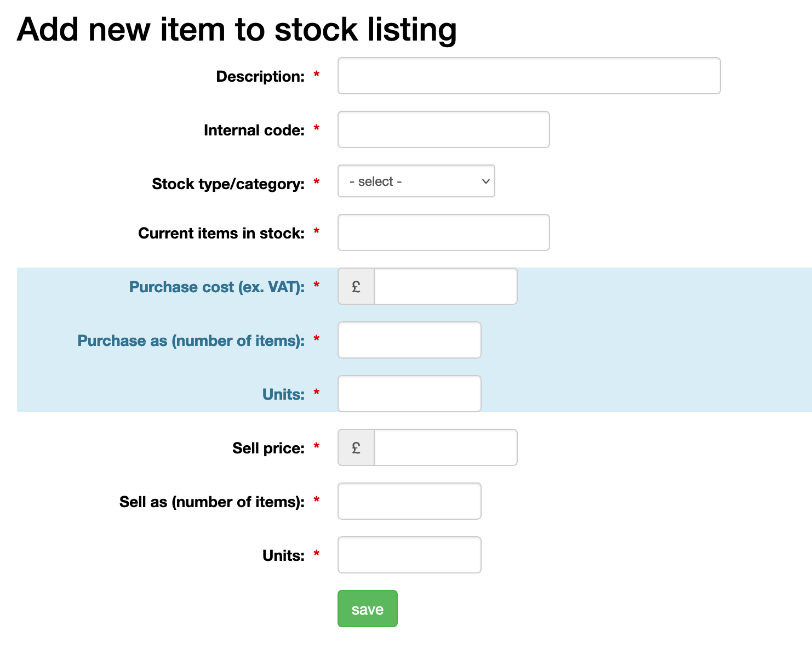Click the Units field in purchase section

pyautogui.click(x=409, y=394)
